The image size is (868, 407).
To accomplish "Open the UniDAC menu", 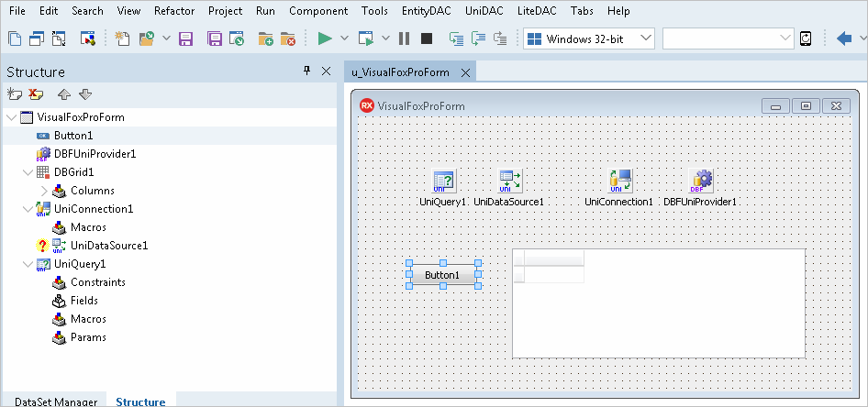I will 484,10.
